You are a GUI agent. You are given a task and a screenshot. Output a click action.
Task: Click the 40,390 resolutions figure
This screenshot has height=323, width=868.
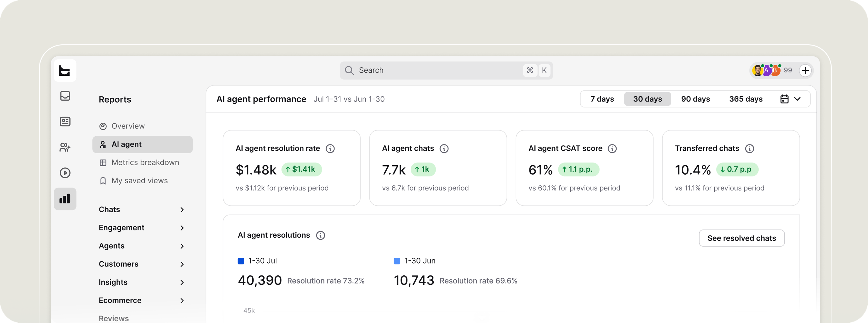[x=260, y=280]
